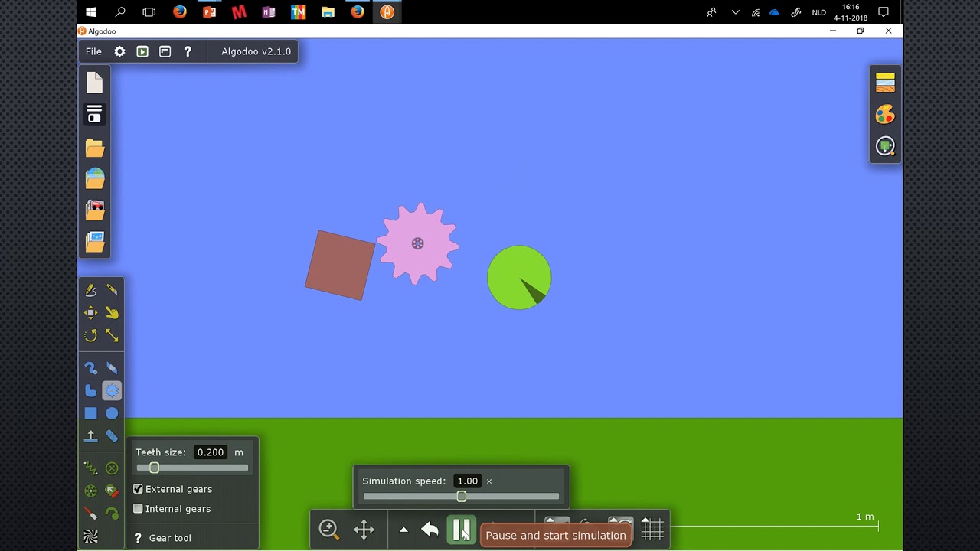Select the Sketch tool
The height and width of the screenshot is (551, 980).
coord(90,290)
